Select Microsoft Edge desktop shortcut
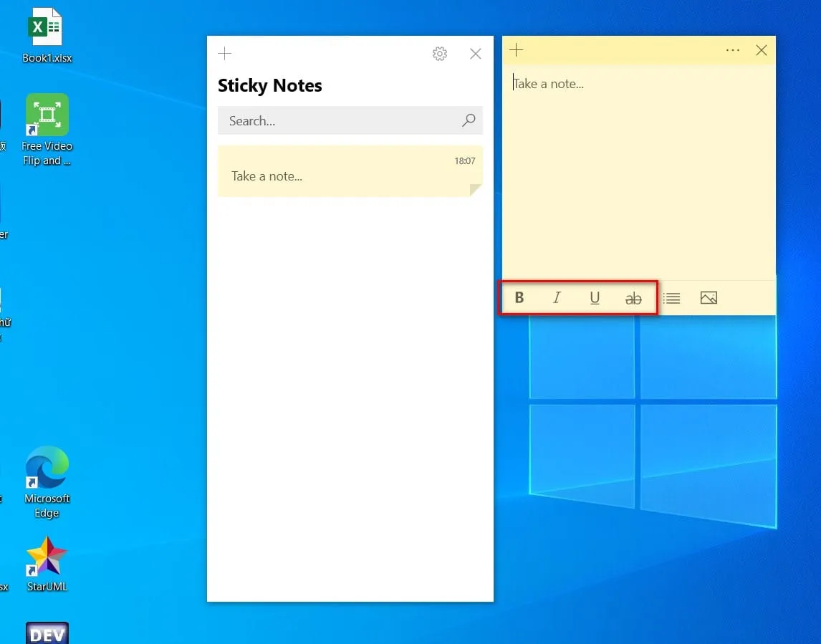821x644 pixels. pos(47,481)
